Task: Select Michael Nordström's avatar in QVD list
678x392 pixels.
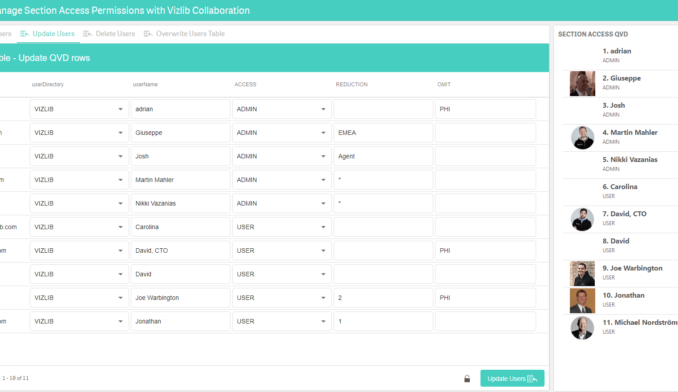Action: coord(582,328)
